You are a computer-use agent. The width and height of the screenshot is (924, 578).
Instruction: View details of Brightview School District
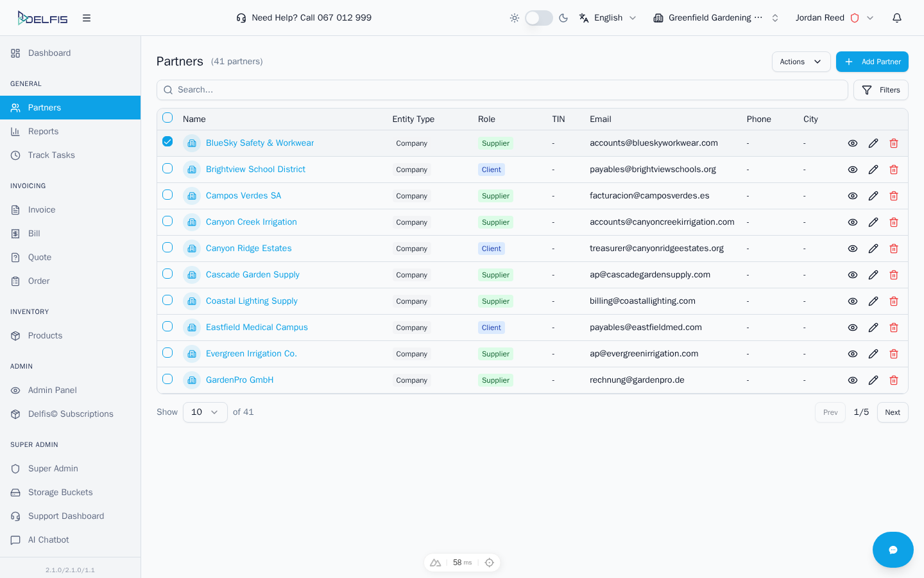(853, 170)
